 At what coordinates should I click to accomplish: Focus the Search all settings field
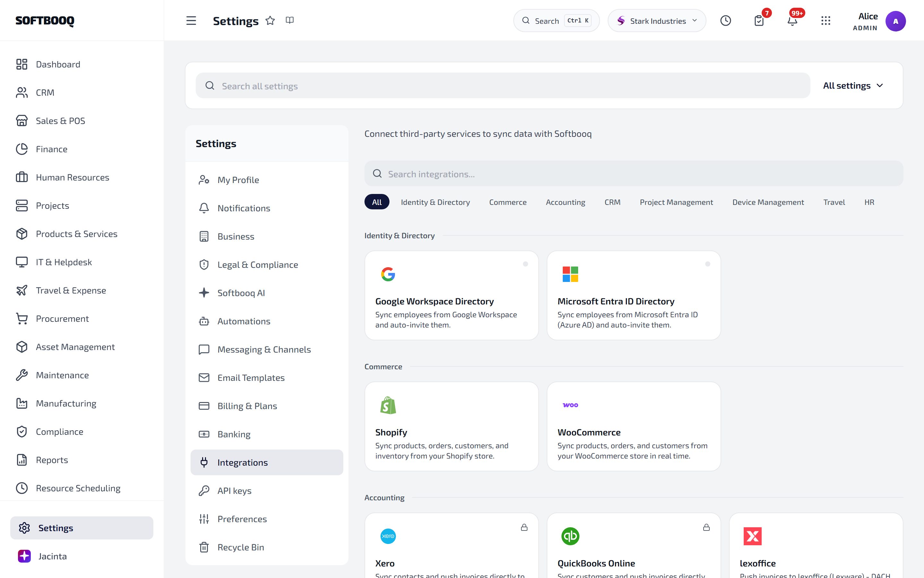pos(503,86)
